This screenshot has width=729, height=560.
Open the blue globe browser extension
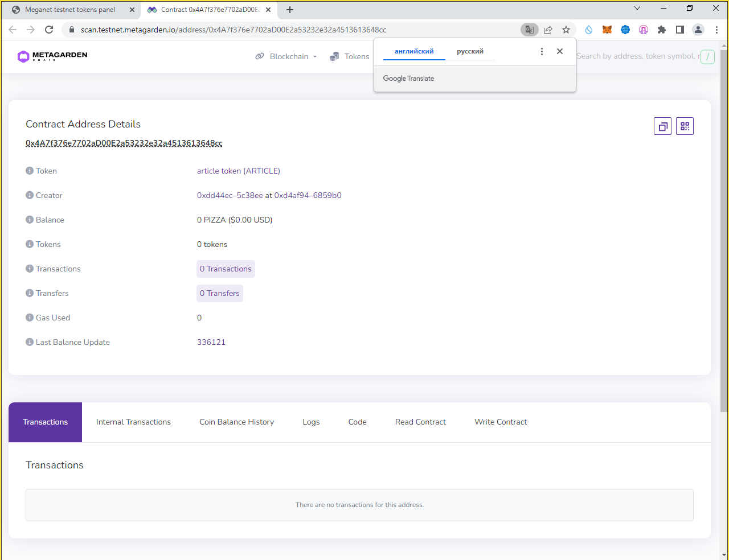click(x=625, y=30)
